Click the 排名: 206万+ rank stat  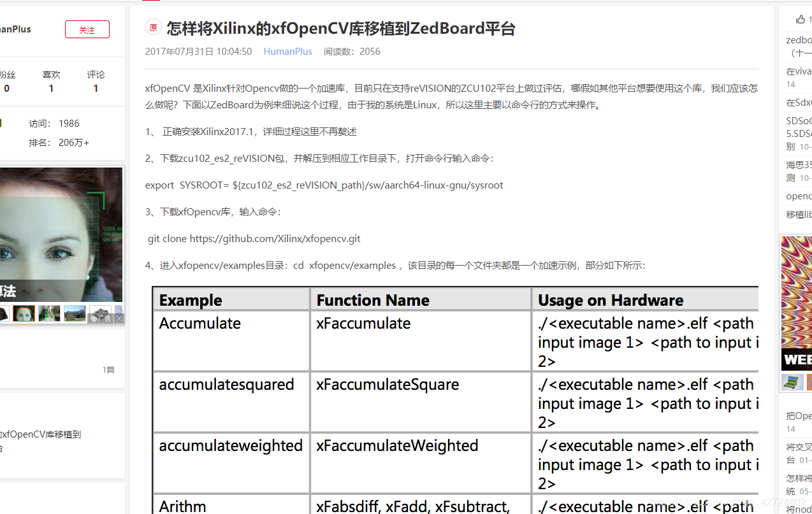pos(59,143)
